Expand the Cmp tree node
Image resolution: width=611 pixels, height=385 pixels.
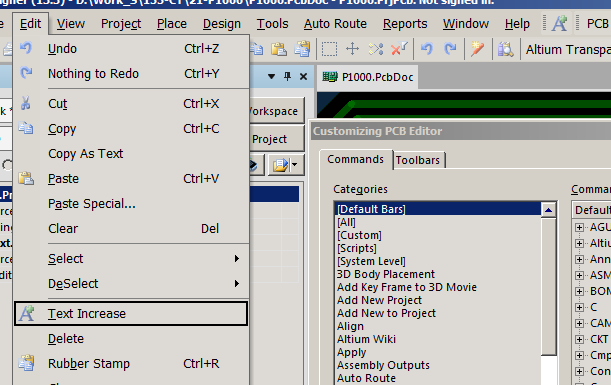click(579, 355)
